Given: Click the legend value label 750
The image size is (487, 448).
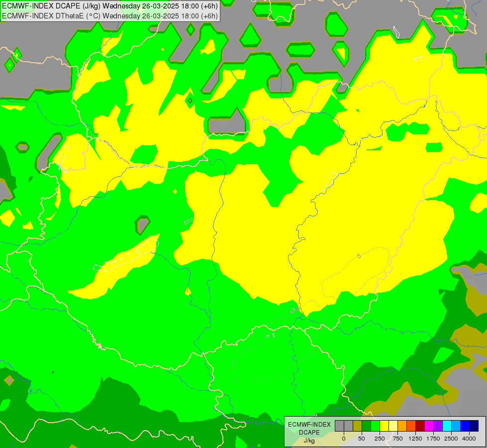Looking at the screenshot, I should 397,439.
